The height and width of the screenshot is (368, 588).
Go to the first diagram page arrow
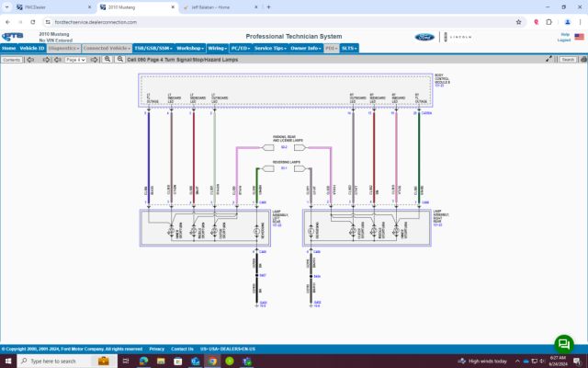coord(30,60)
